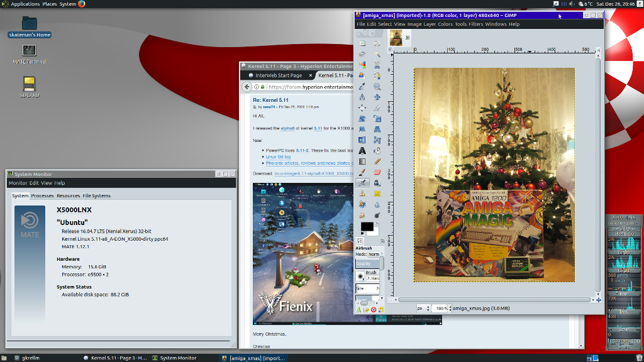Launch Firefox from the top panel icon
The image size is (644, 362).
tap(81, 4)
